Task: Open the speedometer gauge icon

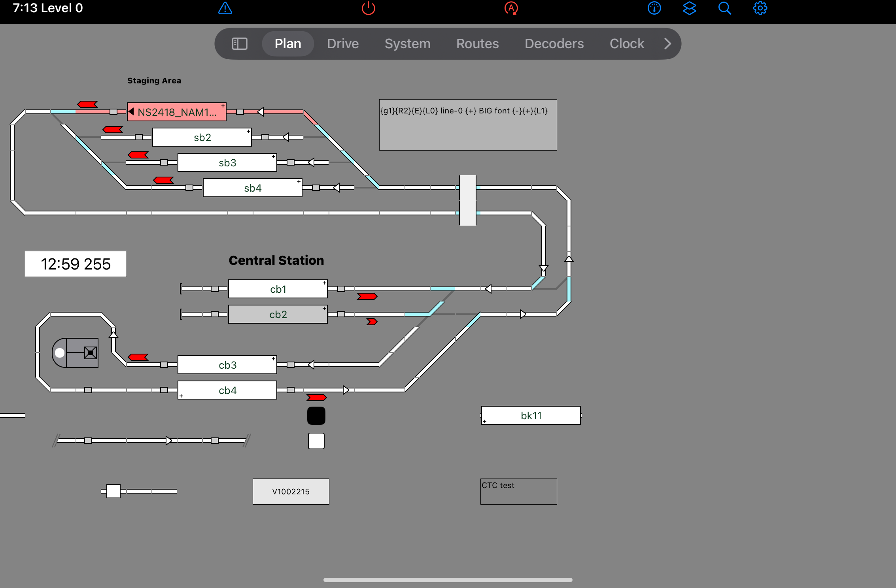Action: point(654,8)
